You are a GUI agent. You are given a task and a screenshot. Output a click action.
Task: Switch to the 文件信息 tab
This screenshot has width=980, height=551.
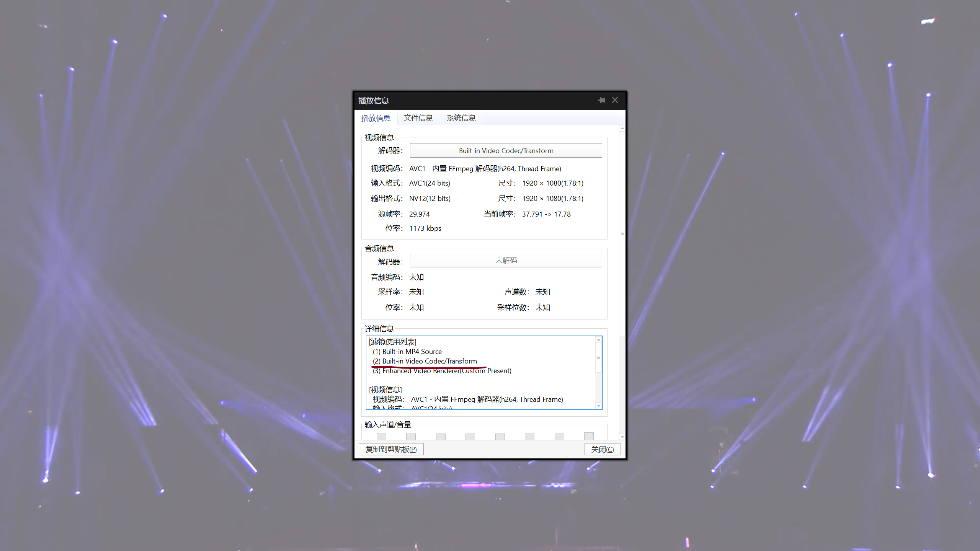[x=418, y=118]
